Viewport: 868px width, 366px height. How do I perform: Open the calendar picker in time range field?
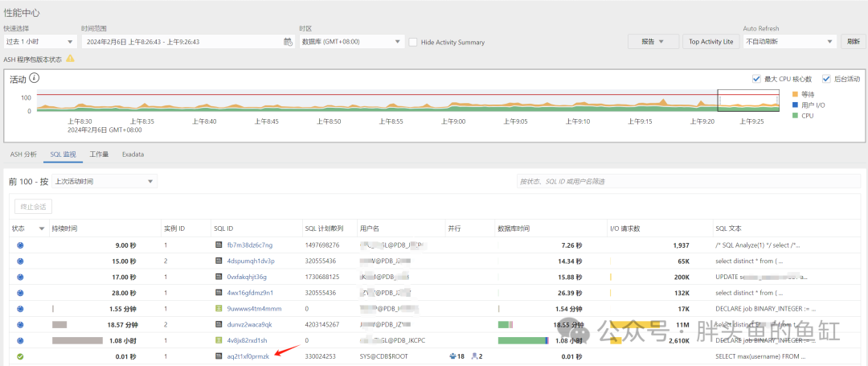tap(288, 42)
